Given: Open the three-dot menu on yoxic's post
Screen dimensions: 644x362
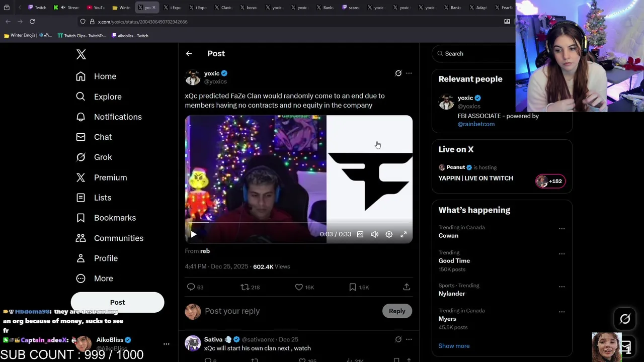Looking at the screenshot, I should [409, 73].
